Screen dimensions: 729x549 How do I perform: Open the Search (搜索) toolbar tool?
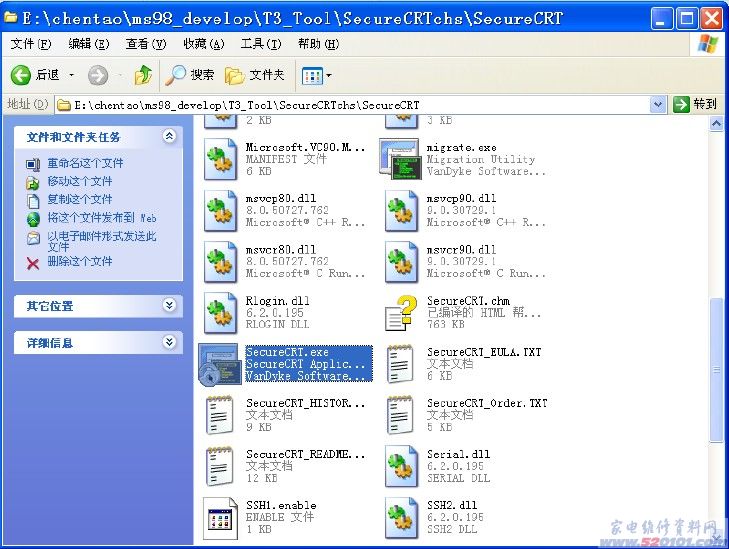(x=190, y=75)
